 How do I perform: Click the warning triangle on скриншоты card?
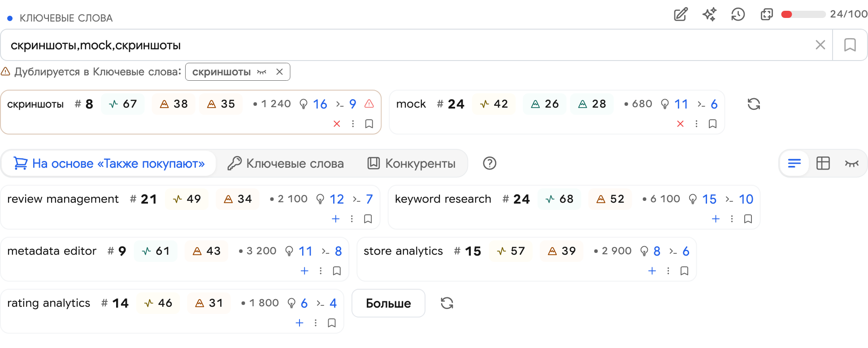click(x=369, y=104)
